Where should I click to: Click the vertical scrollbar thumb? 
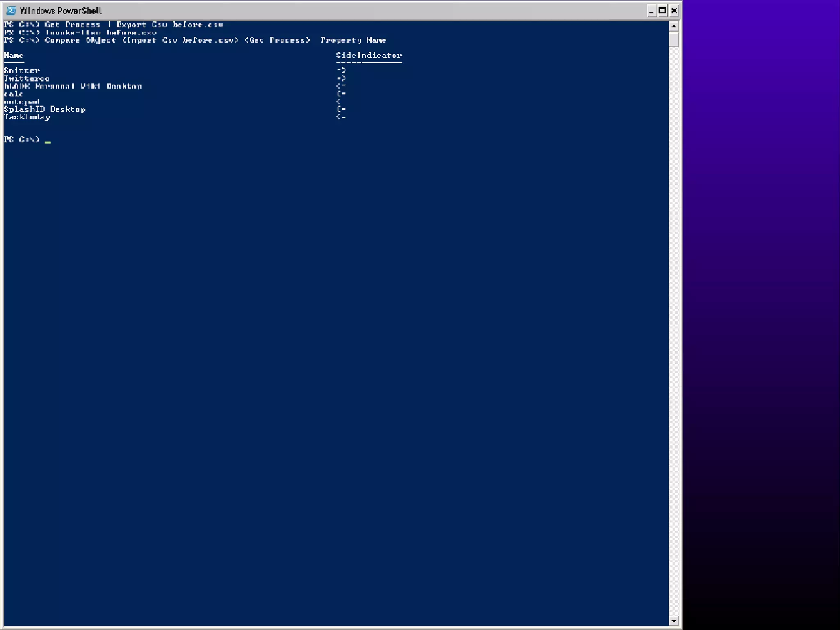673,40
